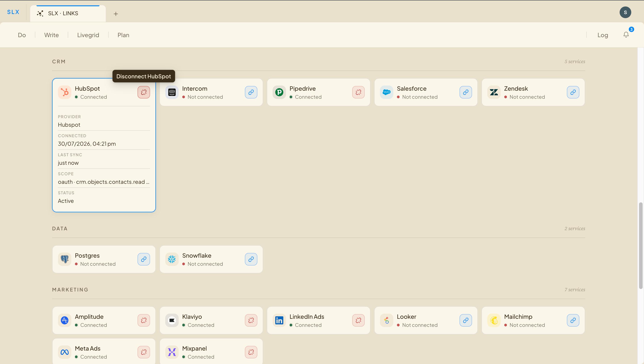Click the HubSpot scope value text
This screenshot has height=364, width=644.
[104, 182]
